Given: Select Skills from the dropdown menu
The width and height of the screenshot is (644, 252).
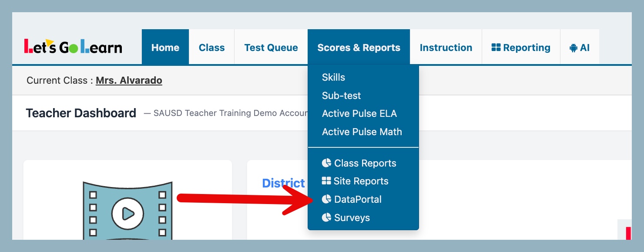Looking at the screenshot, I should (x=333, y=77).
